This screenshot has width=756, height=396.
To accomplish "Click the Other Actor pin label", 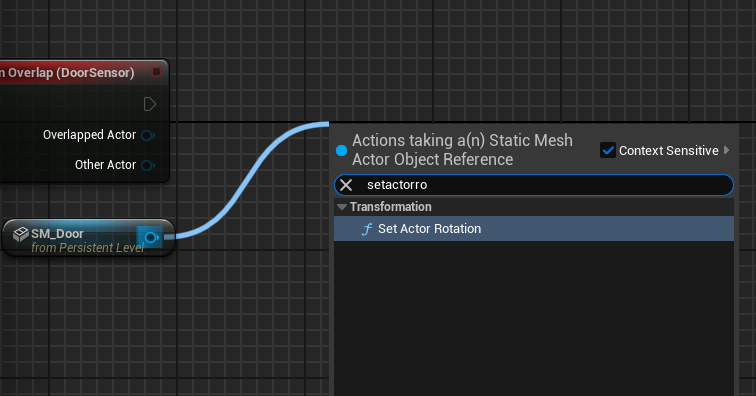I will point(105,165).
